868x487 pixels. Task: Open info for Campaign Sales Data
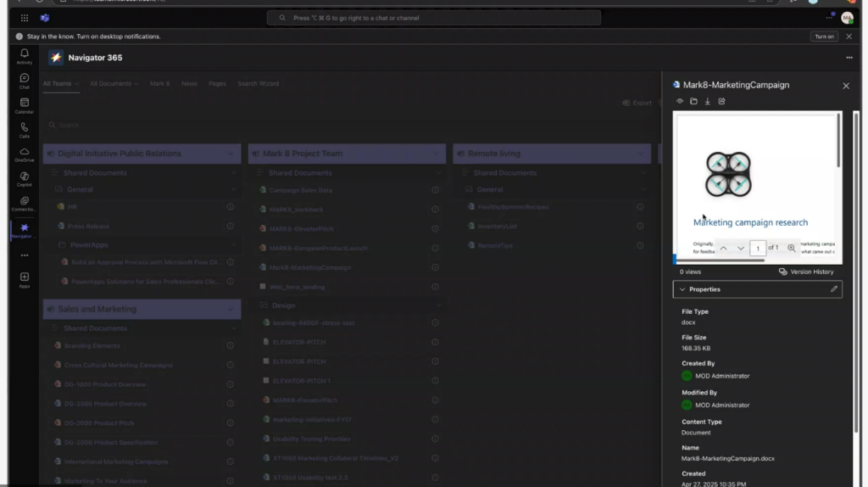coord(435,190)
